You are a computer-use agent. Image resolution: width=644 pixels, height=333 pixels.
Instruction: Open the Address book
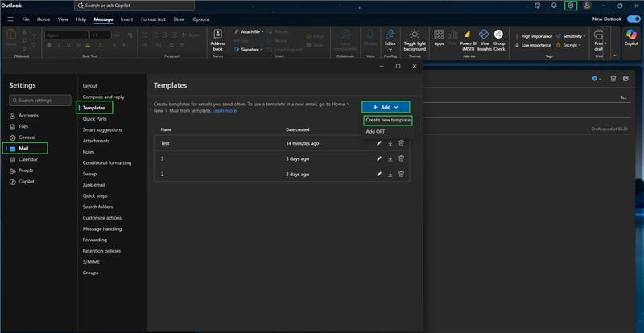point(217,40)
